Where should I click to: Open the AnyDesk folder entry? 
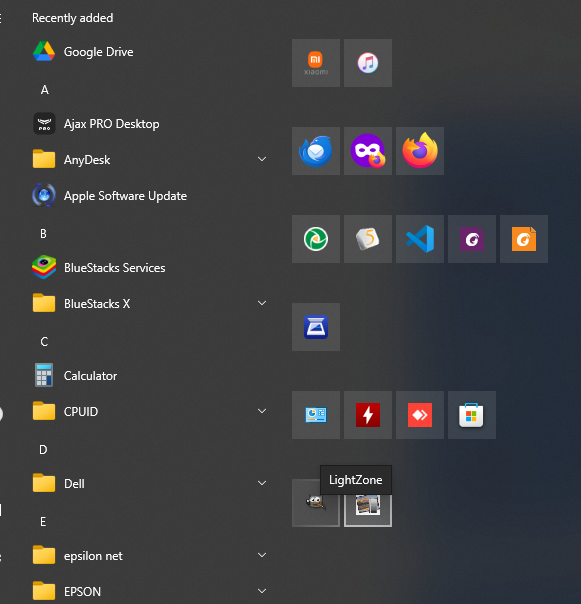150,159
